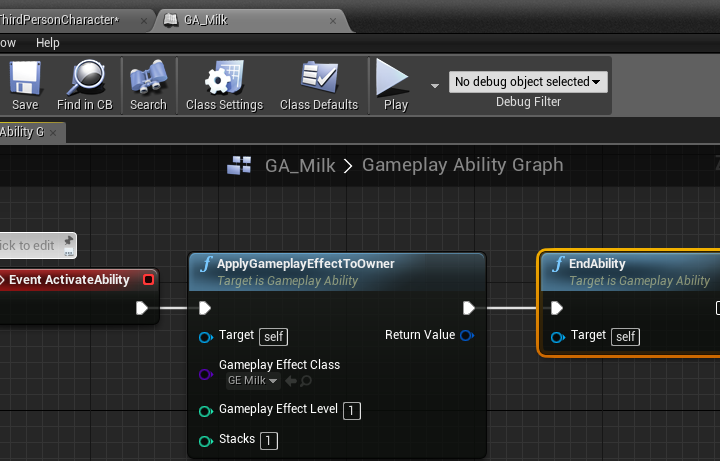Screen dimensions: 720x461
Task: Select the ApplyGameplayEffectToOwner node header
Action: (x=338, y=272)
